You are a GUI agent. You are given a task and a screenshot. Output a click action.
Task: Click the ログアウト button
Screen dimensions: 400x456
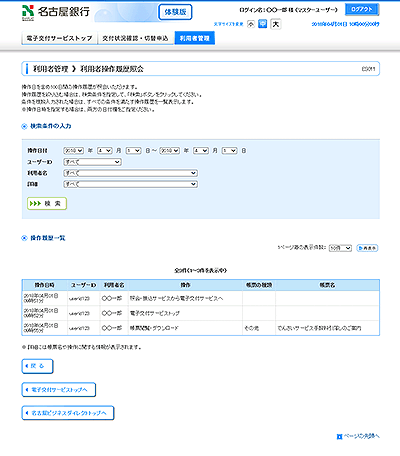pyautogui.click(x=362, y=9)
